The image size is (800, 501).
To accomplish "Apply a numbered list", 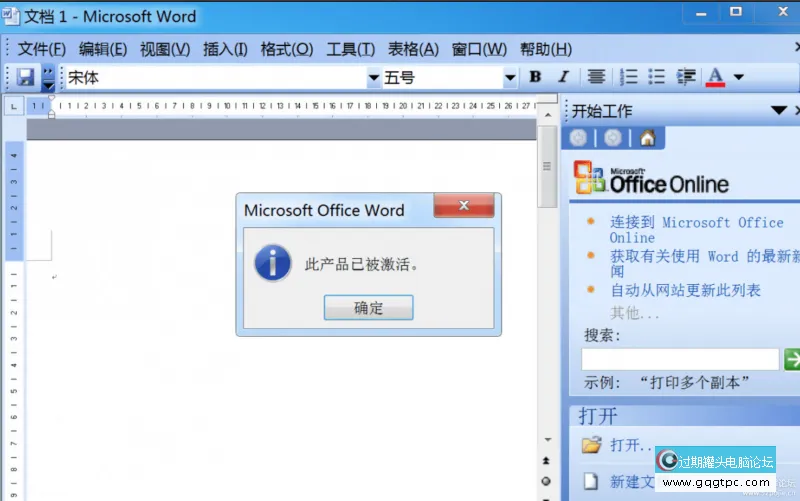I will click(629, 77).
